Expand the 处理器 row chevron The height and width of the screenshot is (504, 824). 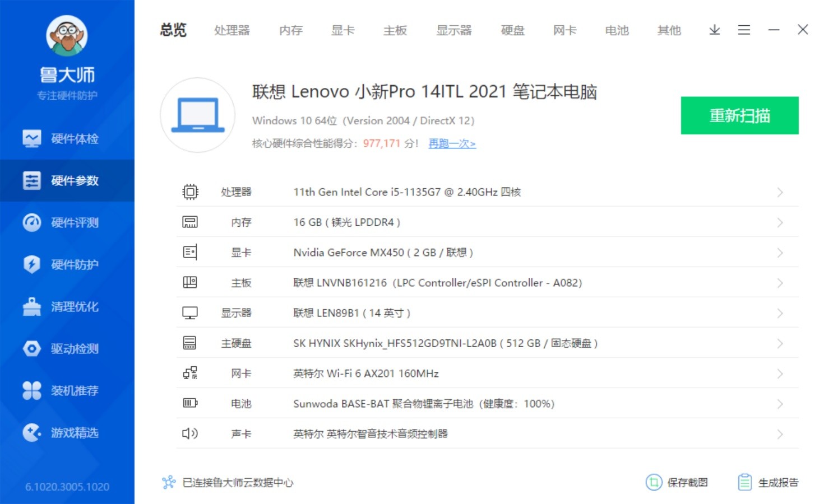click(780, 193)
